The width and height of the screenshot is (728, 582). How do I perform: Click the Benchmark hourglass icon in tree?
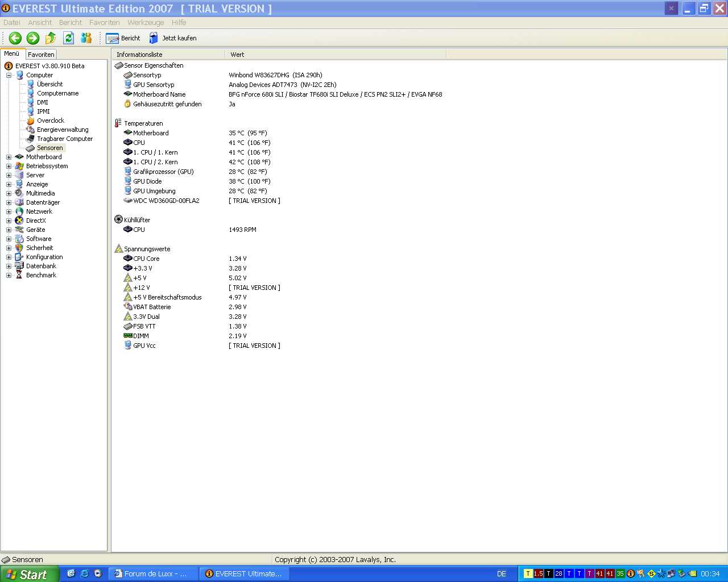pos(19,275)
